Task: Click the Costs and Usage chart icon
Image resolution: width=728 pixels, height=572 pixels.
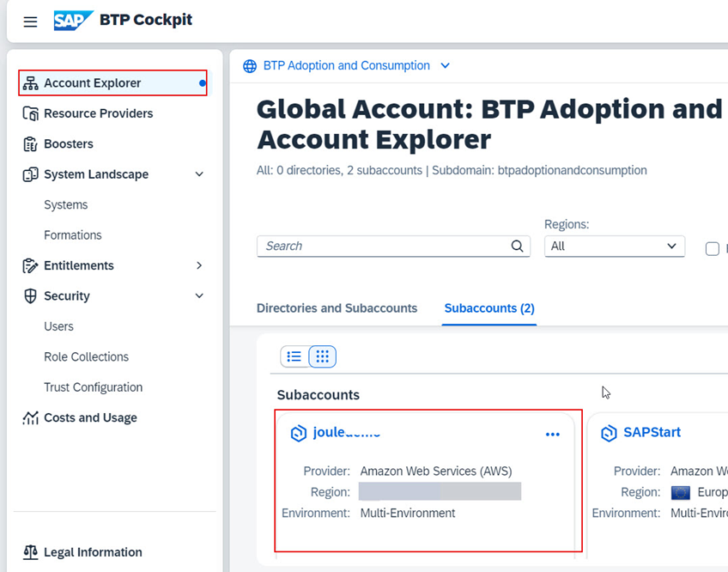Action: point(31,418)
